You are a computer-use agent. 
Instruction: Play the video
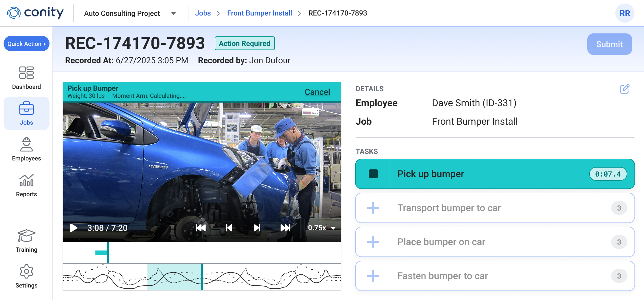point(73,228)
